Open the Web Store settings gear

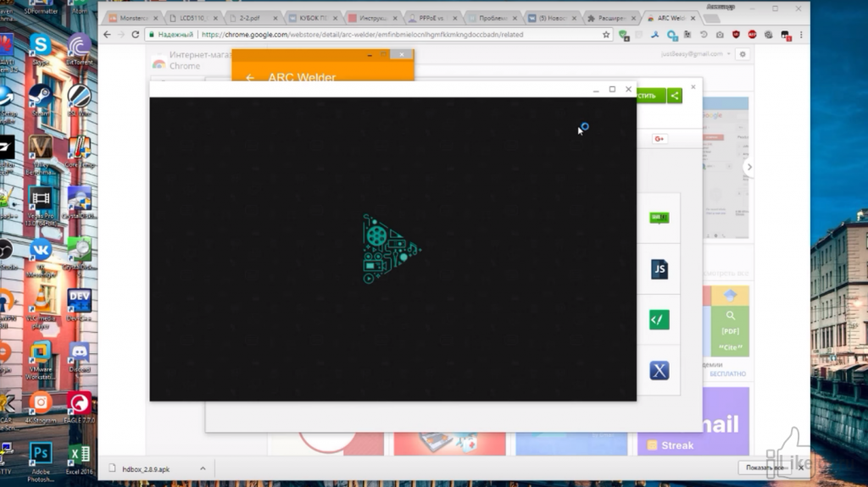[x=743, y=53]
